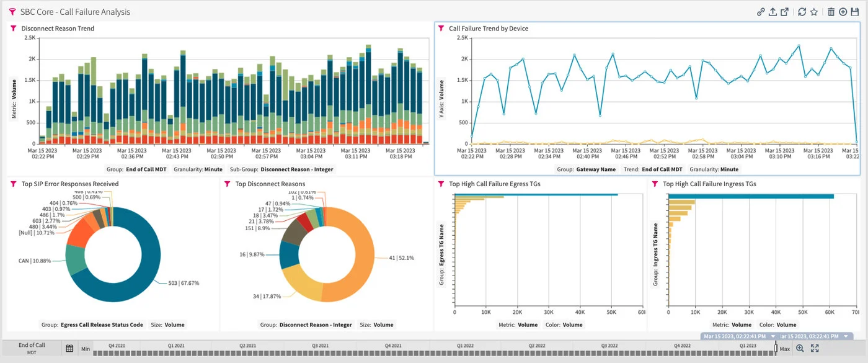Change Trend 'End of Call MDT' on Call Failure Trend
868x363 pixels.
[x=662, y=169]
